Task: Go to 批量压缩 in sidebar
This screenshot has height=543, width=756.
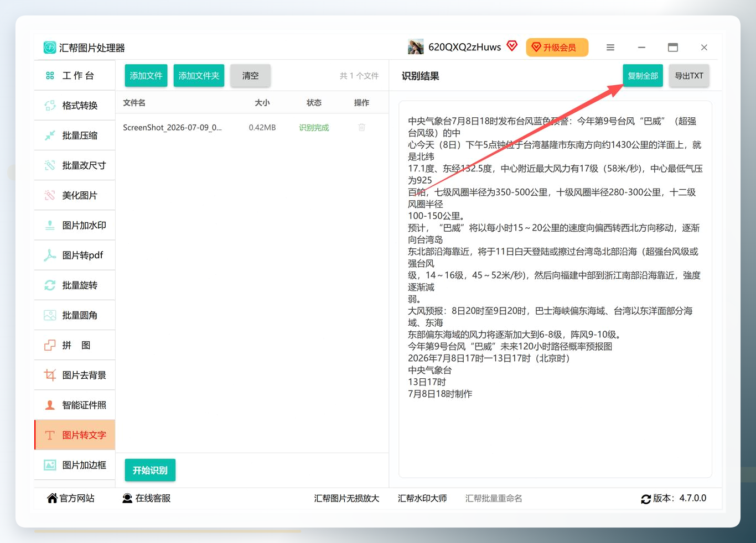Action: tap(75, 135)
